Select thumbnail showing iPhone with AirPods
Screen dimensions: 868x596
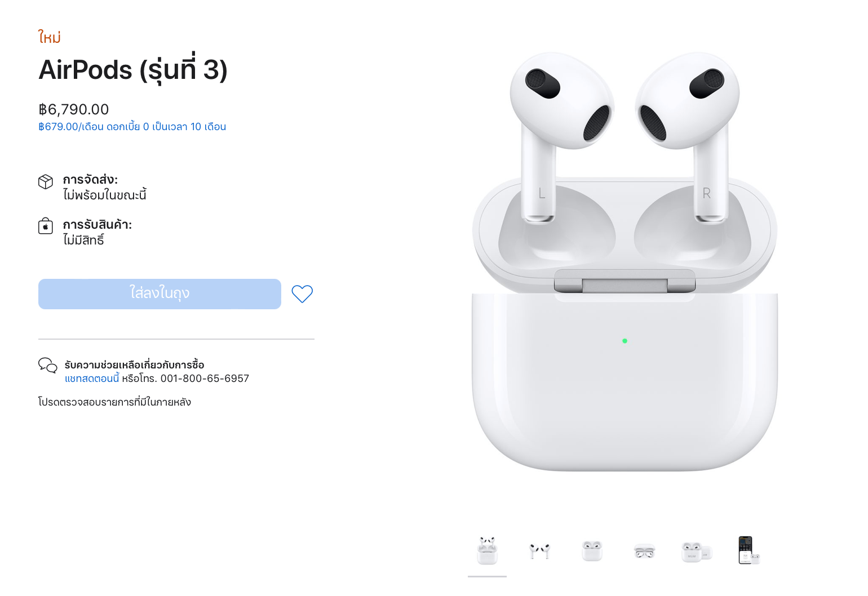tap(749, 550)
